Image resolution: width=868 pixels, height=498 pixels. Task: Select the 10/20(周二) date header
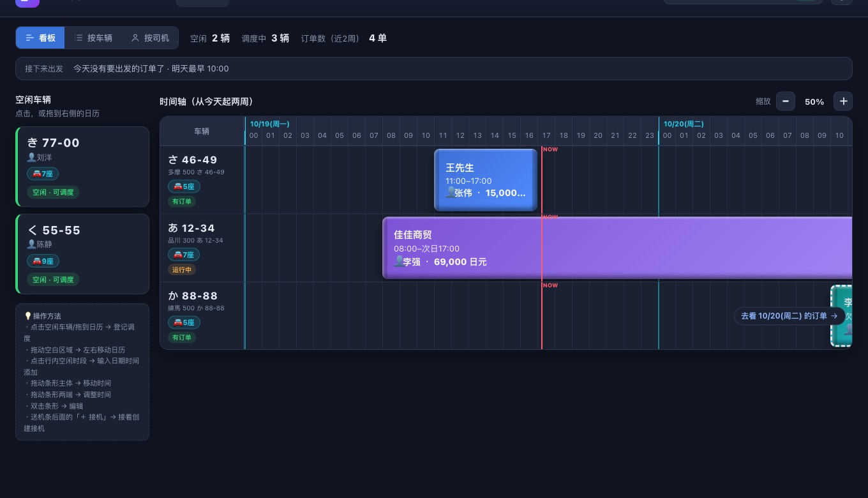pyautogui.click(x=684, y=124)
